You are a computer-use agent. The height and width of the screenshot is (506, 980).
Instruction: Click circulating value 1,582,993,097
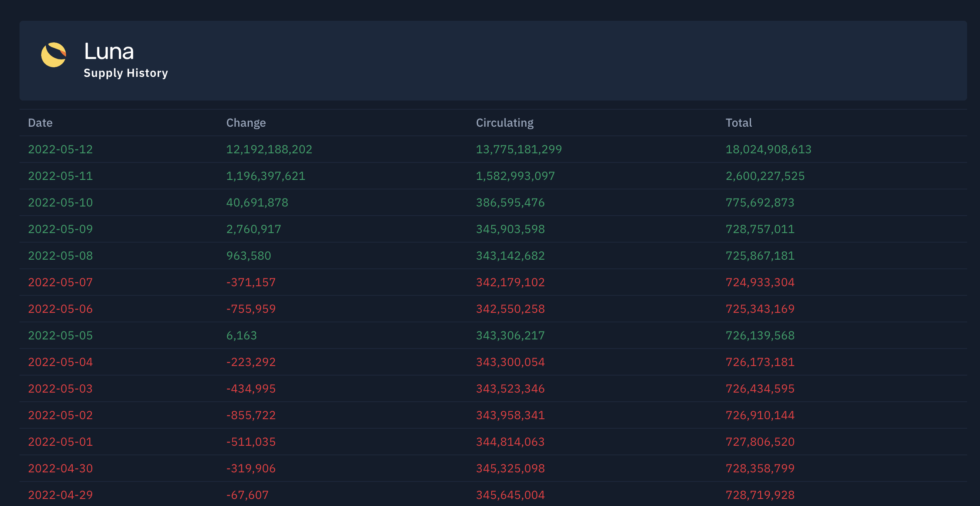click(x=515, y=176)
